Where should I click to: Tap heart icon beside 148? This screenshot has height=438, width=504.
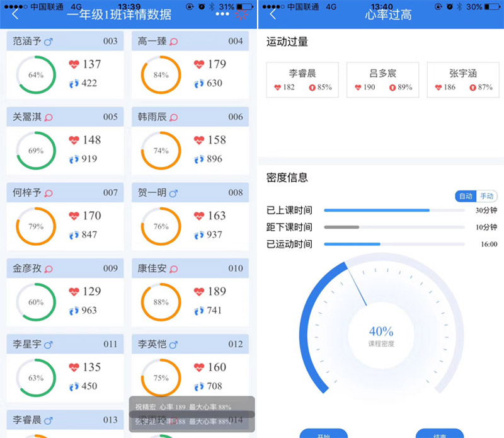pyautogui.click(x=74, y=140)
